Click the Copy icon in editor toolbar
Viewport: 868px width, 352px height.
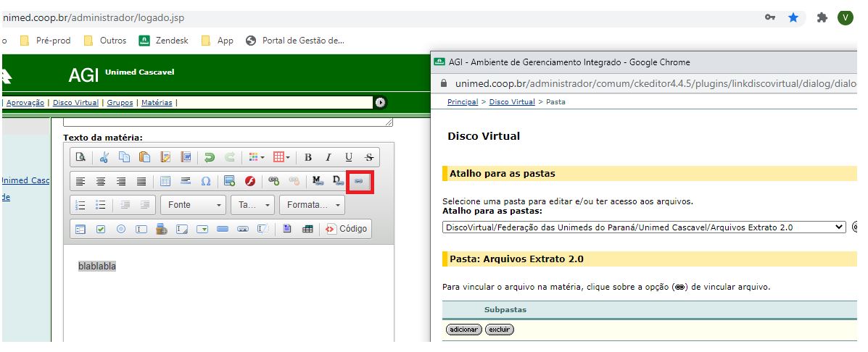pos(124,157)
